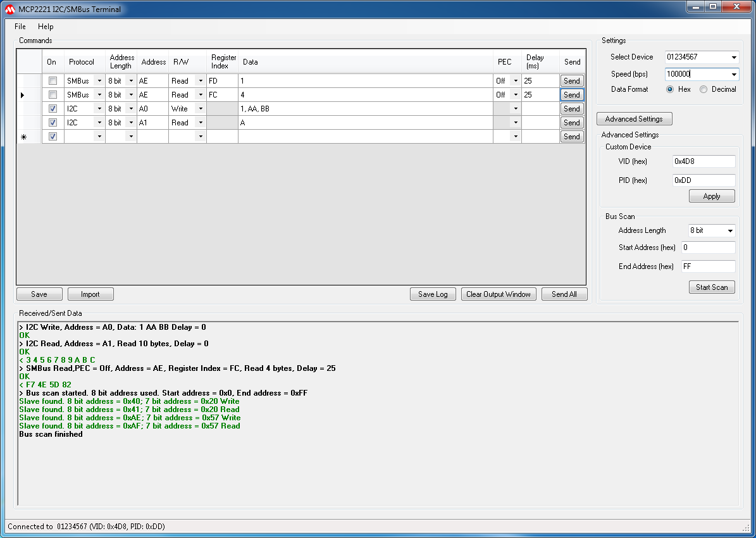Click the current row arrow indicator
The image size is (756, 538).
(x=23, y=95)
